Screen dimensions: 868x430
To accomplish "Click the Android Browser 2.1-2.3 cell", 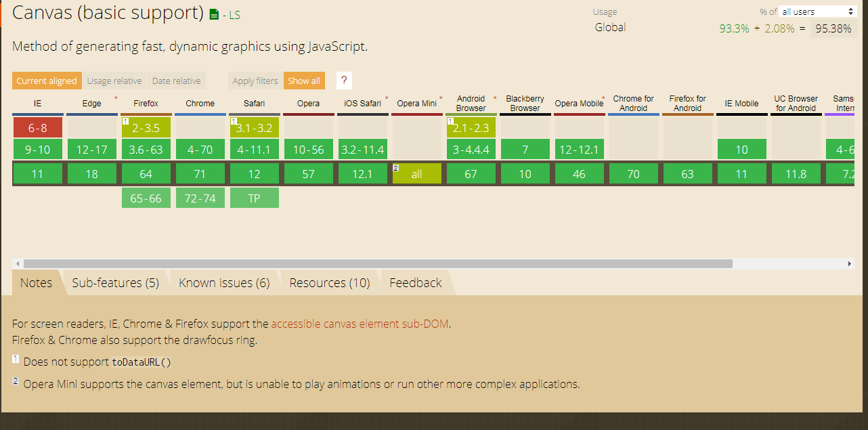I will (471, 128).
